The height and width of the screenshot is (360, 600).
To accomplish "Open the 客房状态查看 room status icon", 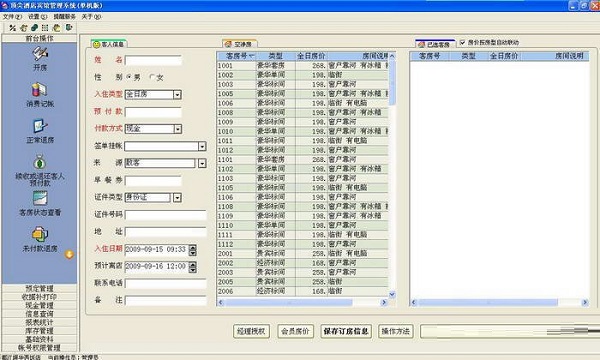I will pyautogui.click(x=40, y=199).
